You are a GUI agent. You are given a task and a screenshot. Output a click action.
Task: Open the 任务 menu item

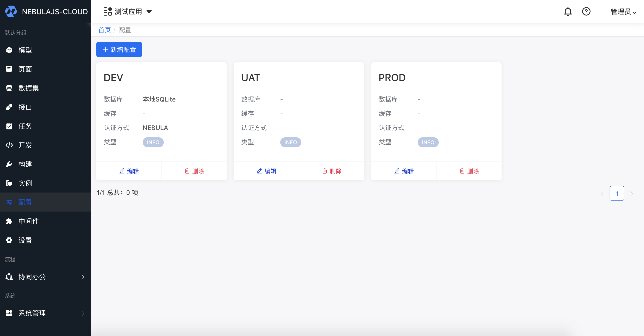[x=25, y=126]
